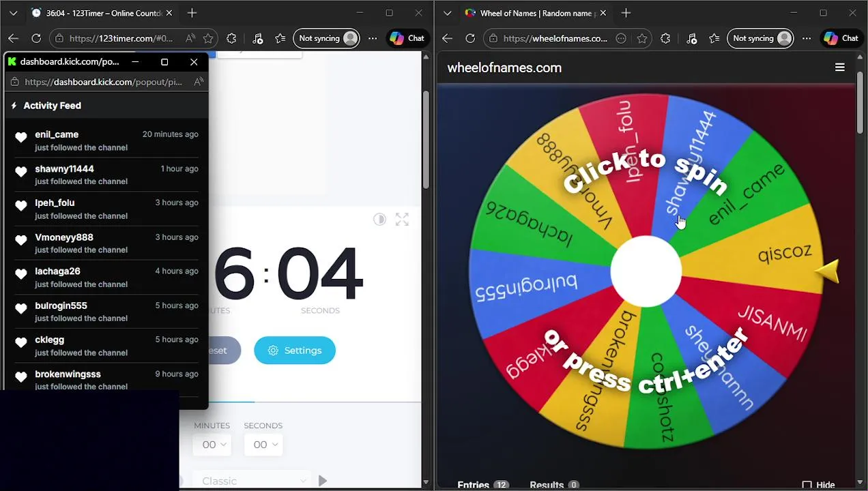Click the 123Timer page scrollbar
Viewport: 868px width, 491px height.
pyautogui.click(x=426, y=140)
